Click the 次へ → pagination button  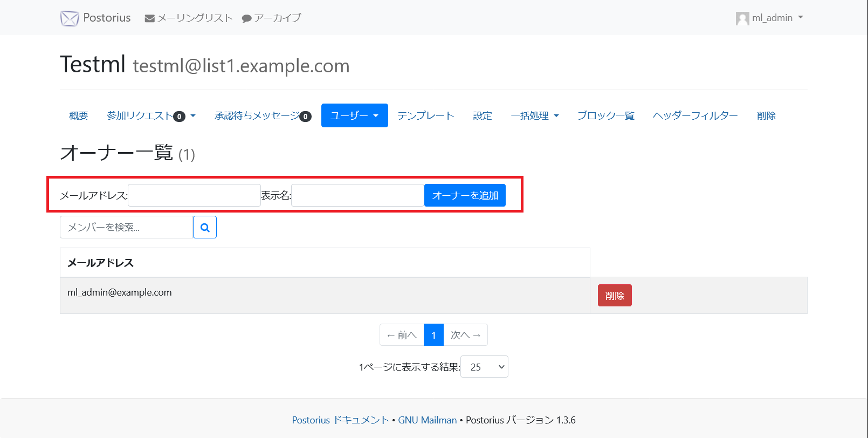tap(466, 335)
